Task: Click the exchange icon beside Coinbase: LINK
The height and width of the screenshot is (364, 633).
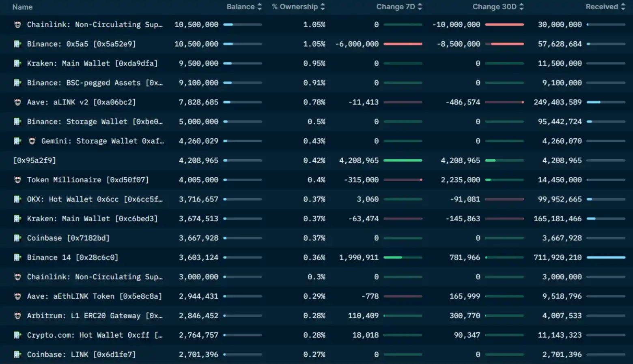Action: [17, 355]
